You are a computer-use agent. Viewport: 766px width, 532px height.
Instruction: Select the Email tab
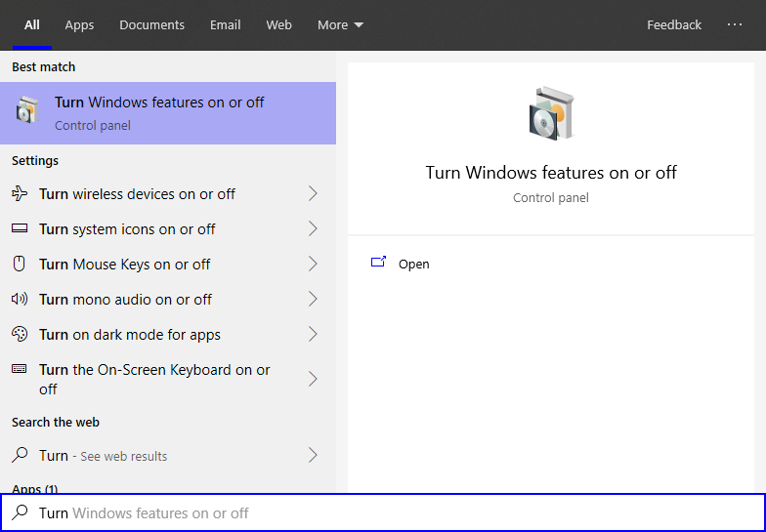pyautogui.click(x=225, y=25)
